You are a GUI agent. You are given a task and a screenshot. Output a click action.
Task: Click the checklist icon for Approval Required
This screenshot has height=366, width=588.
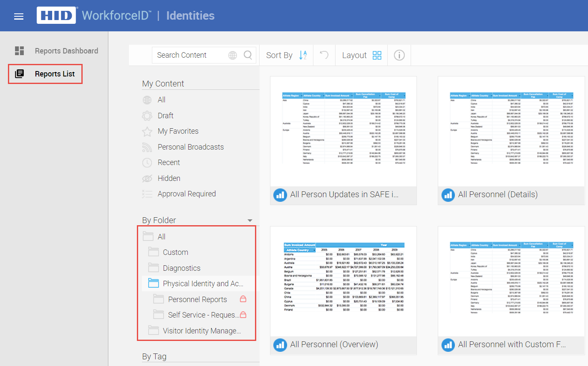pyautogui.click(x=147, y=194)
